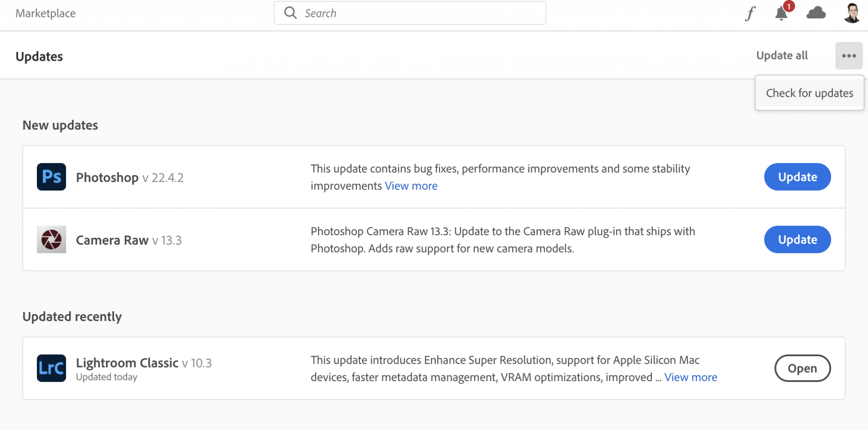Open the notifications bell
The width and height of the screenshot is (868, 430).
pos(781,13)
